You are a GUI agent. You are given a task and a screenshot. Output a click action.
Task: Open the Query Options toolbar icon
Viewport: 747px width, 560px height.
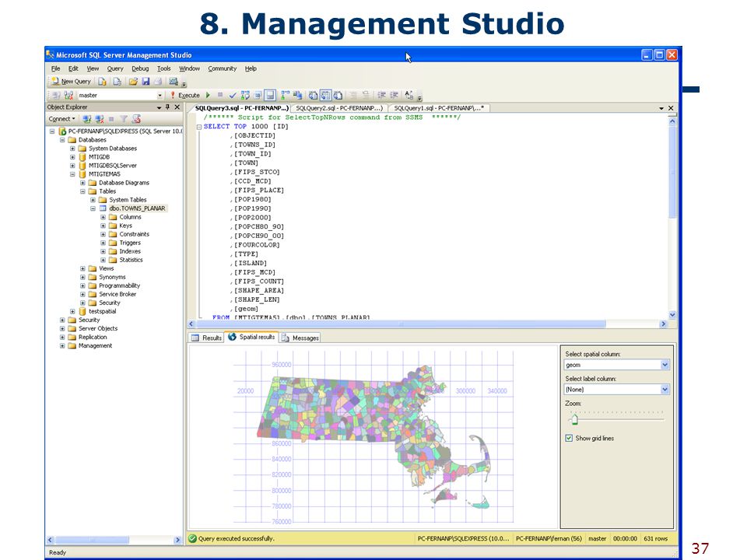coord(258,95)
